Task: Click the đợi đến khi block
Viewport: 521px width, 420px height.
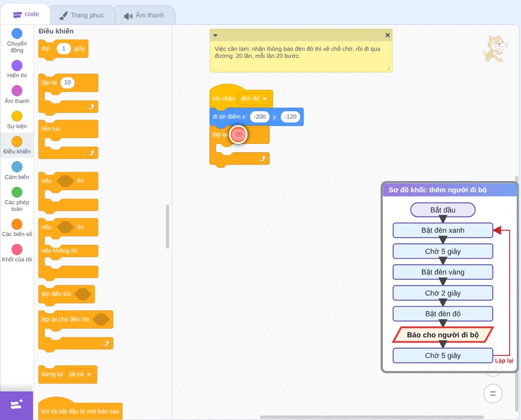Action: [67, 294]
